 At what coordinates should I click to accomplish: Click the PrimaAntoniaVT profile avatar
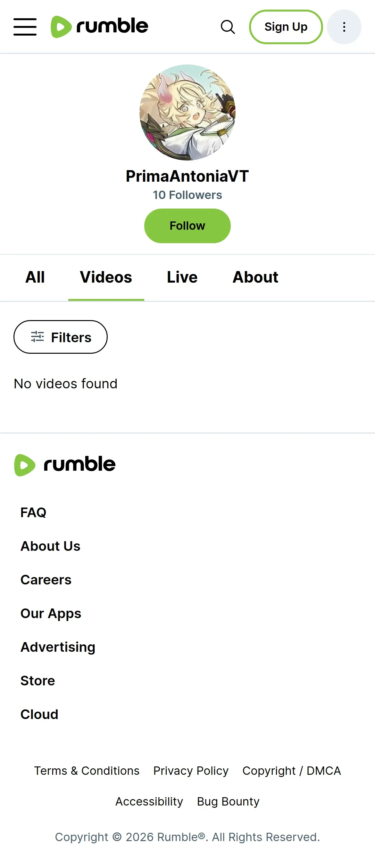187,112
